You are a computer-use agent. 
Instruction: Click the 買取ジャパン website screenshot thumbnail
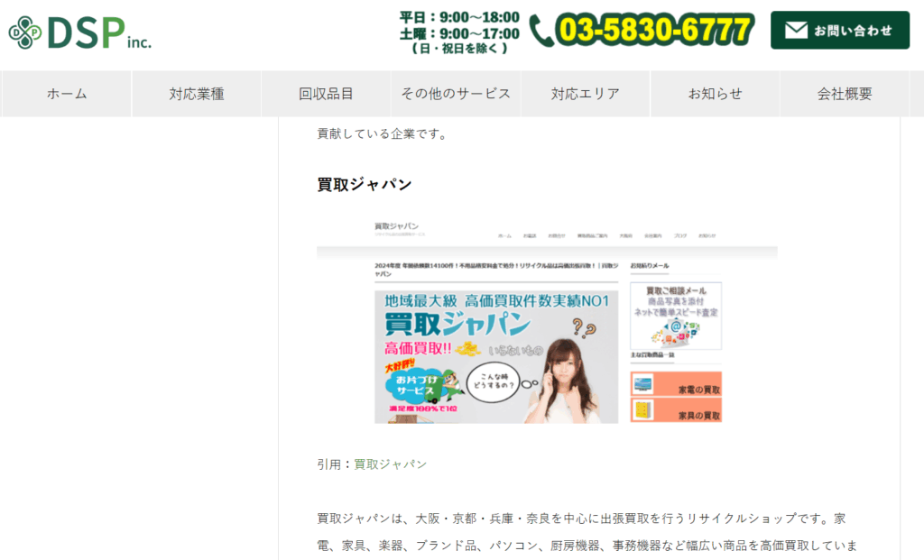tap(547, 320)
